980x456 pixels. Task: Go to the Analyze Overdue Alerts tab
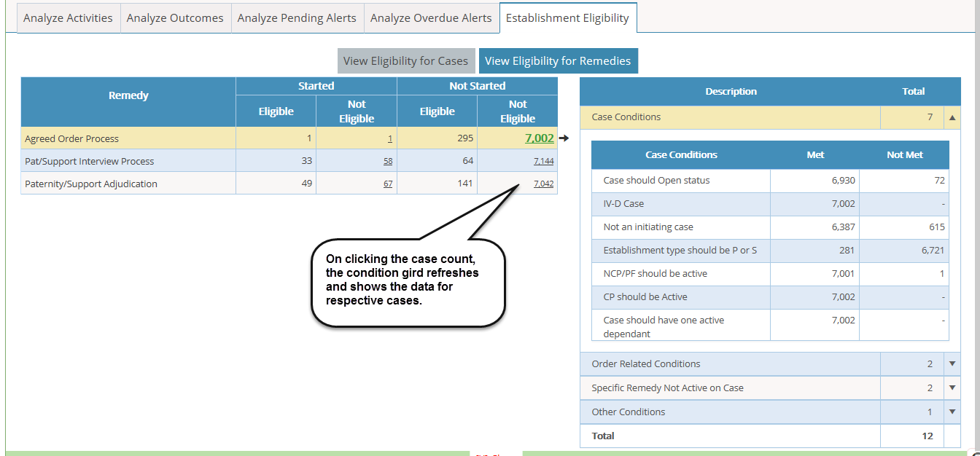point(431,18)
